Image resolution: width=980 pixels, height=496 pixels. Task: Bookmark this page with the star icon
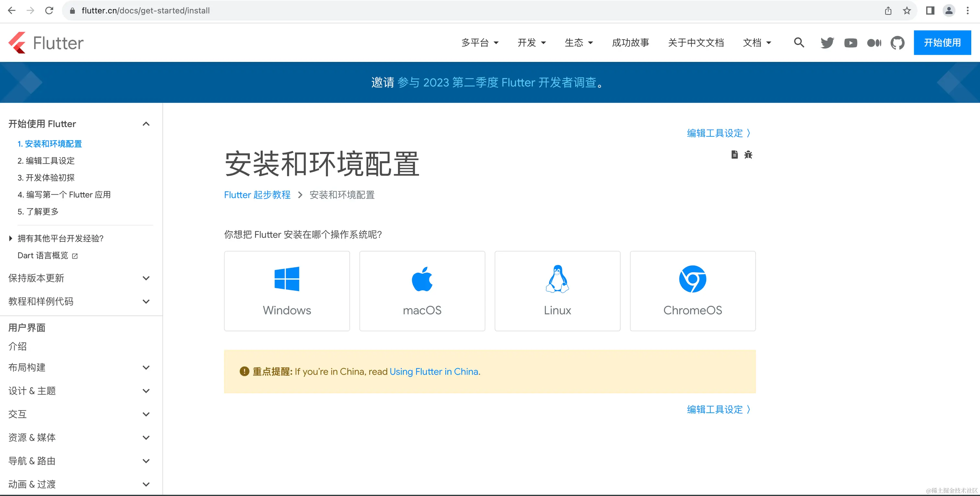point(907,11)
